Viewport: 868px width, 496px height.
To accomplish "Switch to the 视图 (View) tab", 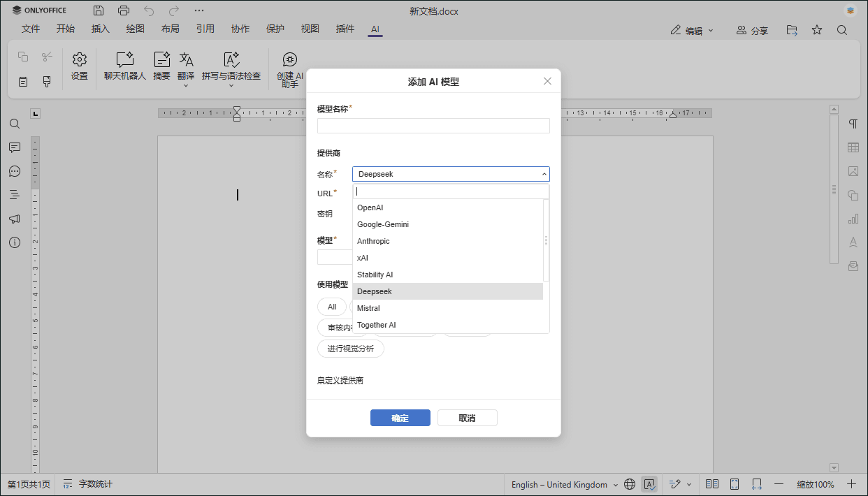I will 310,29.
